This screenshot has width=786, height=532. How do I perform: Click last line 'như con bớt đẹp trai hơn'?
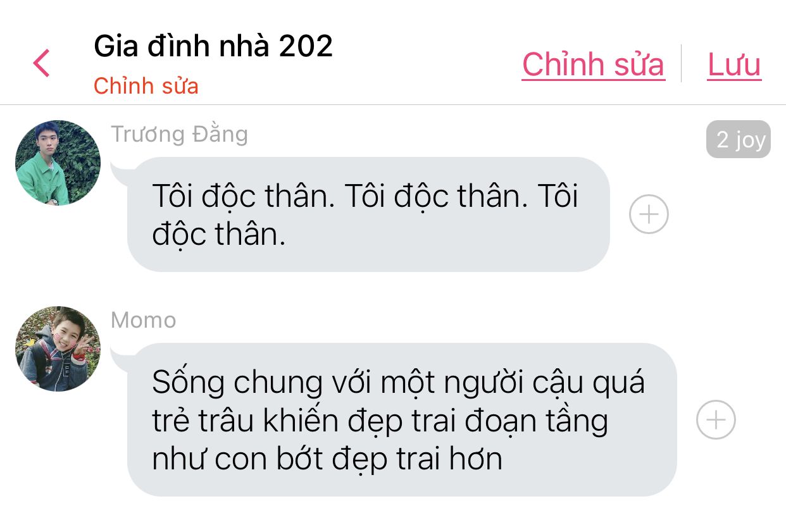327,459
